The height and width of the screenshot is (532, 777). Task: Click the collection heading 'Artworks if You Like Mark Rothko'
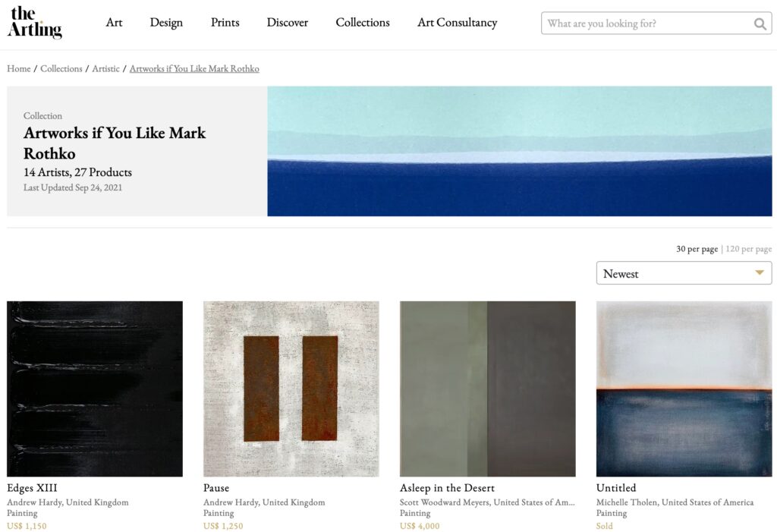(x=115, y=143)
